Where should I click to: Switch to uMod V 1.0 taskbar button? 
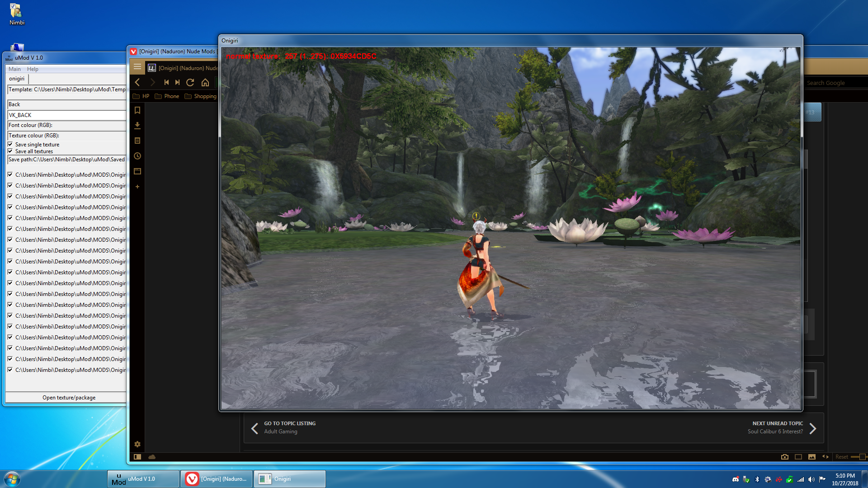(143, 479)
